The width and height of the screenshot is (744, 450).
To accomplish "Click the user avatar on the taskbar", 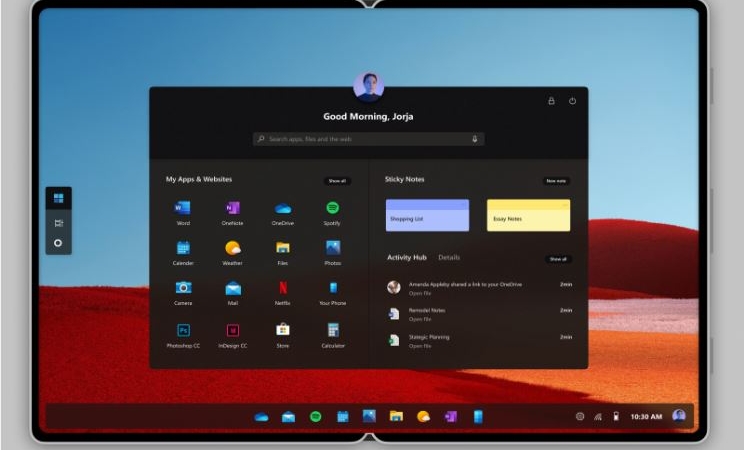I will (679, 415).
